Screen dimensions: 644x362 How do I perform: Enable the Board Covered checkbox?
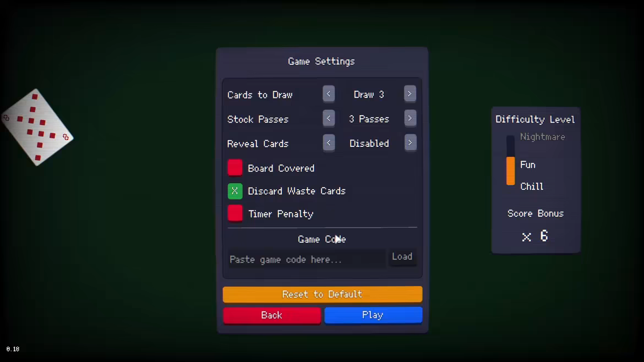235,168
